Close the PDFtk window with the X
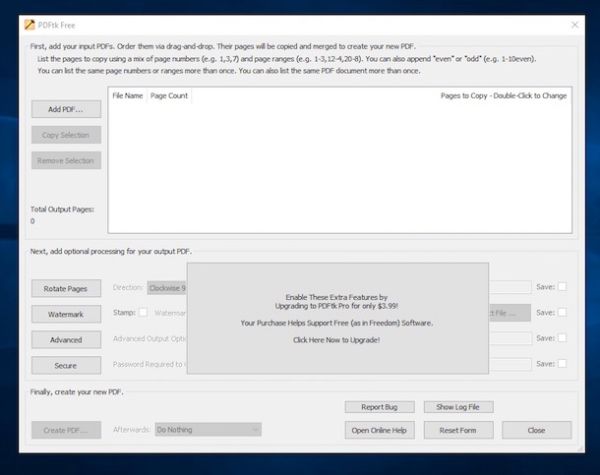 coord(574,23)
